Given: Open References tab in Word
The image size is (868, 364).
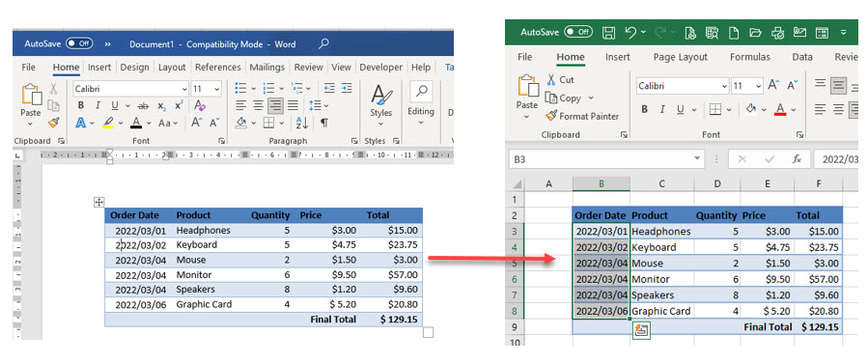Looking at the screenshot, I should point(218,67).
